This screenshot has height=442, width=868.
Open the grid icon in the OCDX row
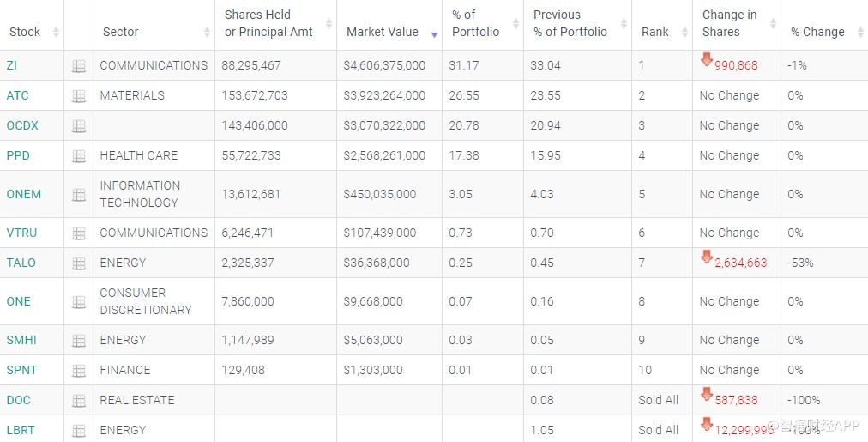point(79,126)
